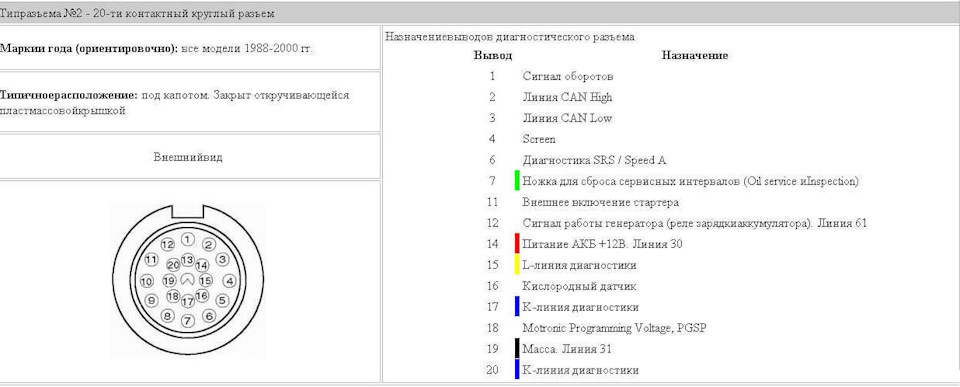Screen dimensions: 960x387
Task: Click pin 15 in connector diagram
Action: point(206,281)
